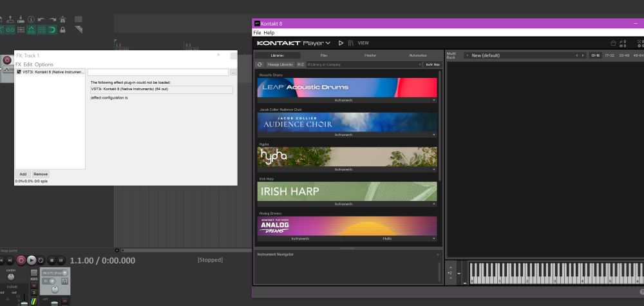
Task: Toggle snap magnet icon in REAPER toolbar
Action: (52, 30)
